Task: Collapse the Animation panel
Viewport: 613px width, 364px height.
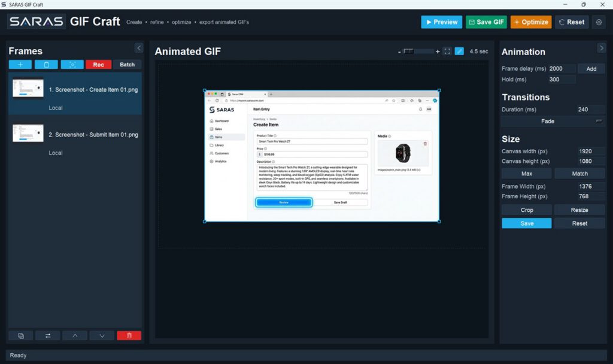Action: click(601, 48)
